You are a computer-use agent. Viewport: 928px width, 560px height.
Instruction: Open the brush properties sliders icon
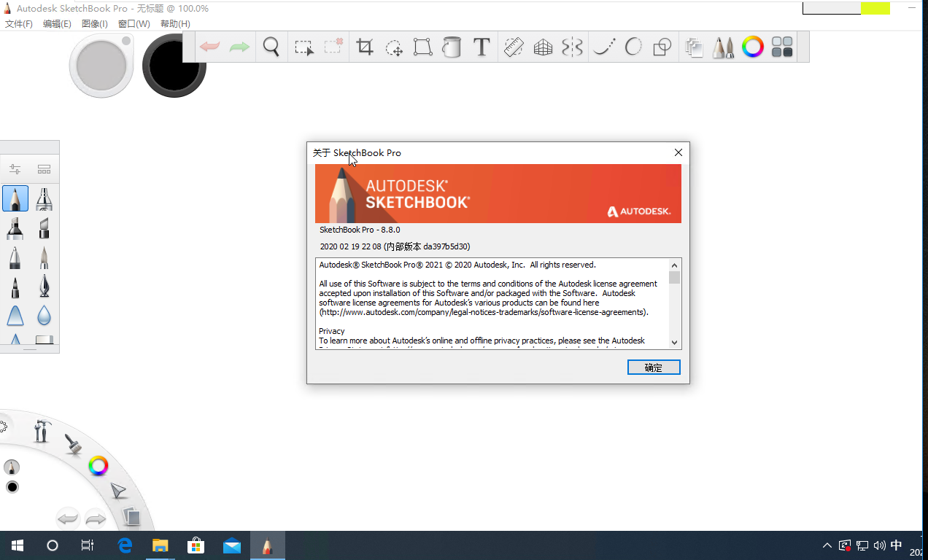(x=15, y=169)
